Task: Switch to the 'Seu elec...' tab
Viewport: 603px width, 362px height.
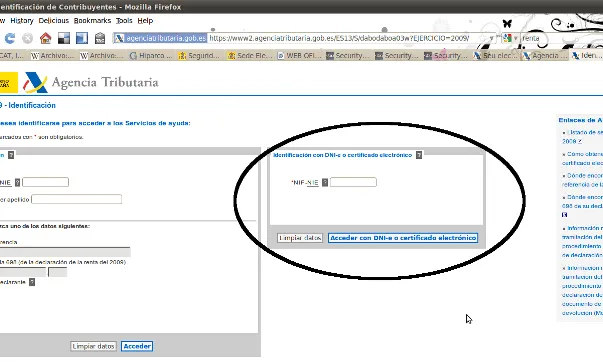Action: point(495,56)
